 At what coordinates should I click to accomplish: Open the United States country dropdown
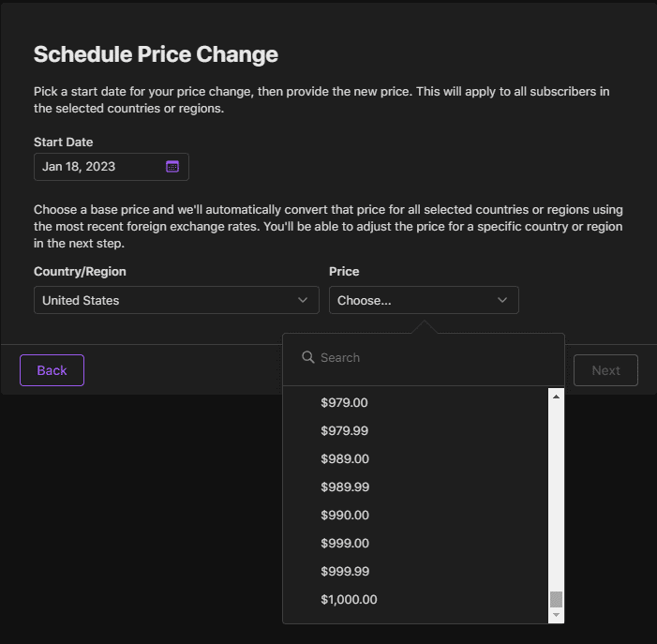point(176,300)
